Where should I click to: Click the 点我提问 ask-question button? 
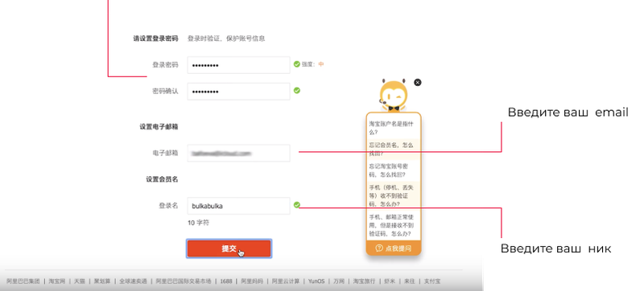tap(394, 248)
